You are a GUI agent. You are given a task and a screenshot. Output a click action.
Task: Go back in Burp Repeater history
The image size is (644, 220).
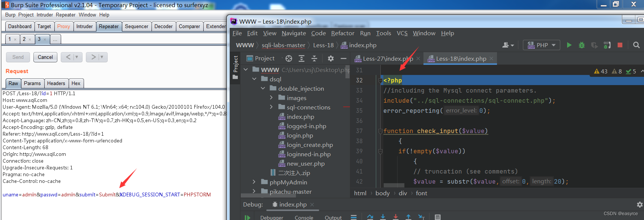pyautogui.click(x=68, y=57)
